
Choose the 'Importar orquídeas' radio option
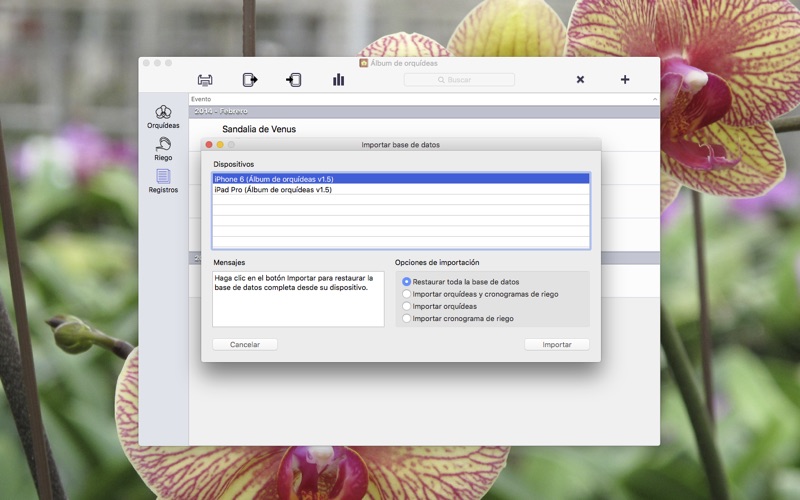click(407, 306)
